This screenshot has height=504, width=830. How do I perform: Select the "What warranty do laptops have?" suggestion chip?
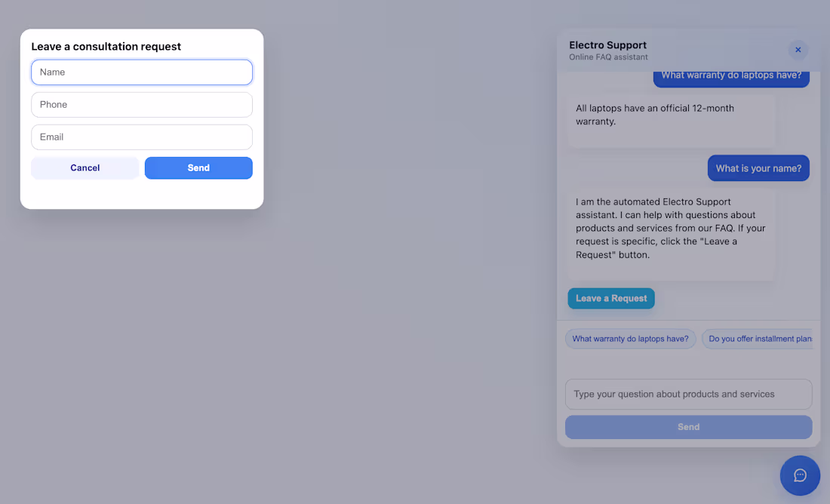630,338
